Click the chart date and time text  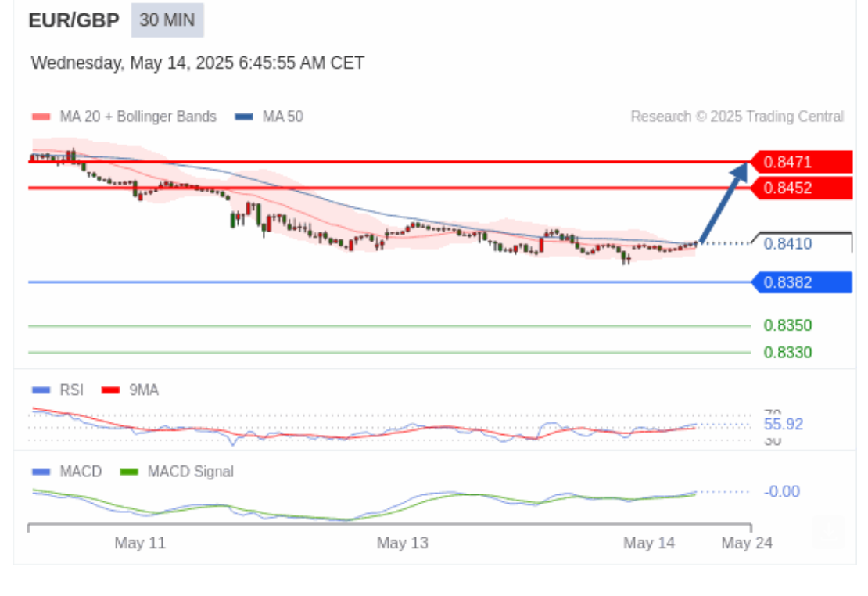[x=198, y=63]
